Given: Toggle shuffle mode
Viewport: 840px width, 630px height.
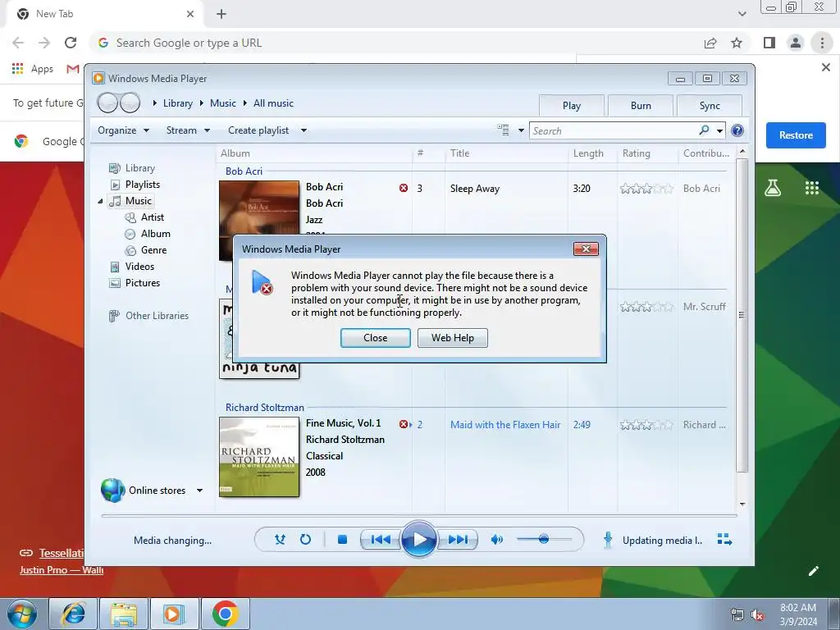Looking at the screenshot, I should pos(280,540).
